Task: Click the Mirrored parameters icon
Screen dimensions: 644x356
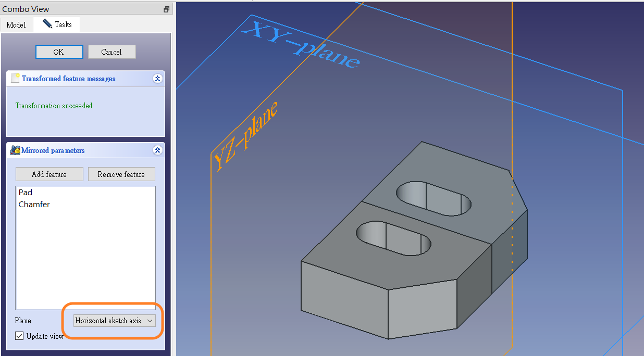Action: pos(15,150)
